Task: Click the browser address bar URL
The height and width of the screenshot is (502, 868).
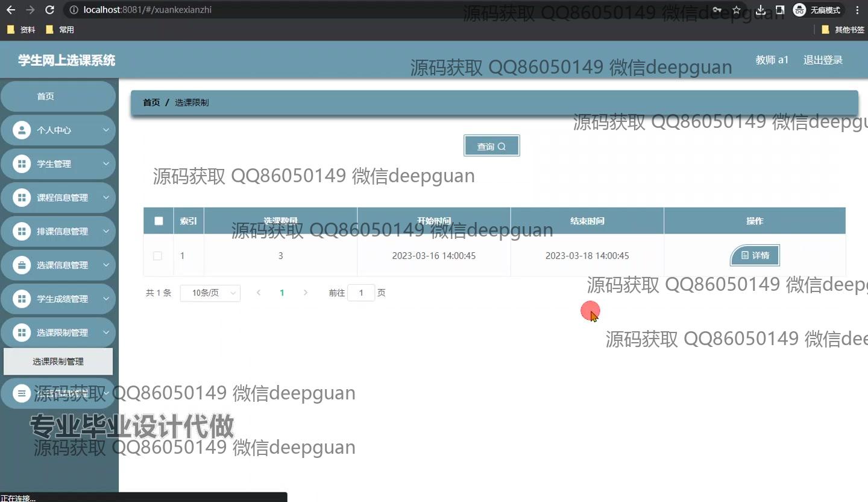Action: (x=148, y=10)
